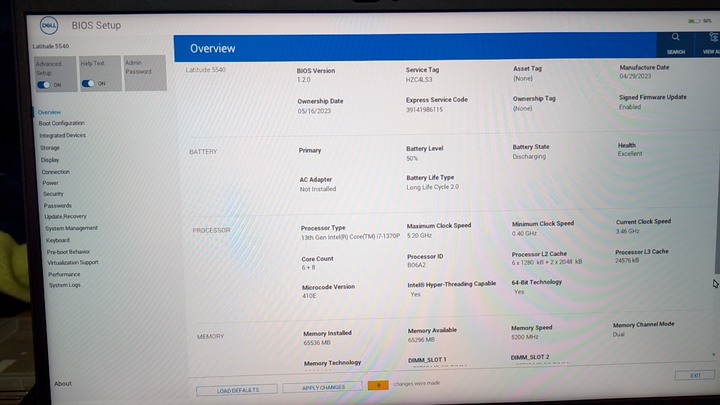720x405 pixels.
Task: Open Passwords section
Action: [x=58, y=206]
